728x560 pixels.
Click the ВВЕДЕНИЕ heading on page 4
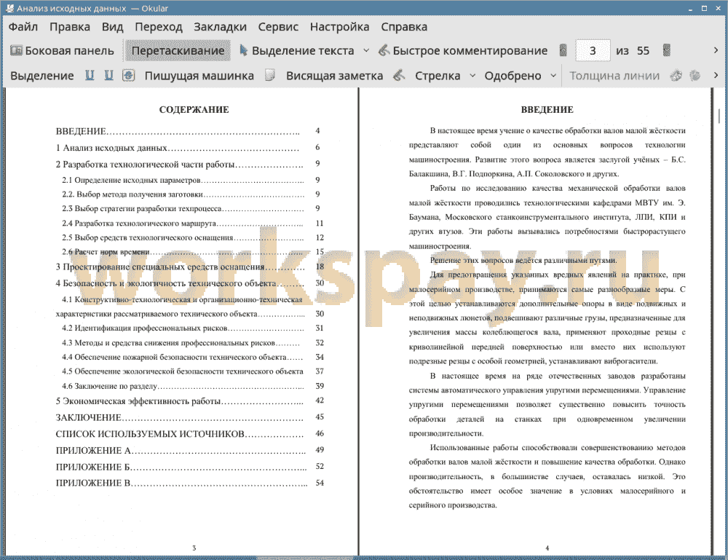(547, 109)
